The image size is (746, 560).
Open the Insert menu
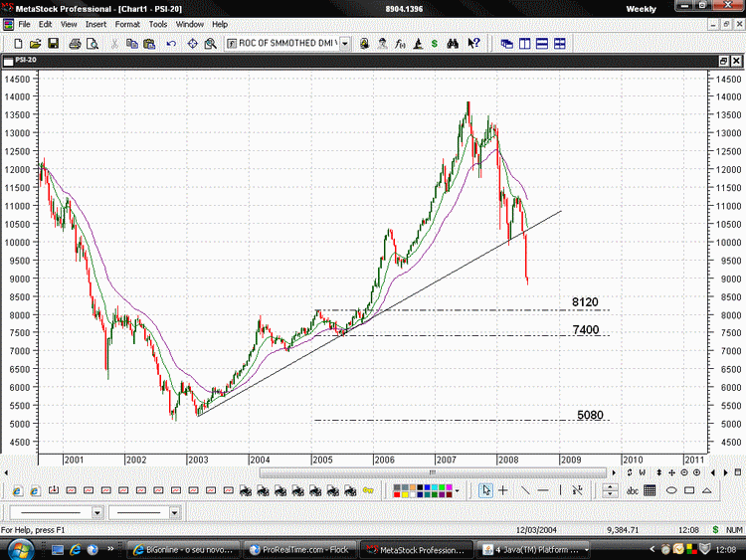click(95, 24)
